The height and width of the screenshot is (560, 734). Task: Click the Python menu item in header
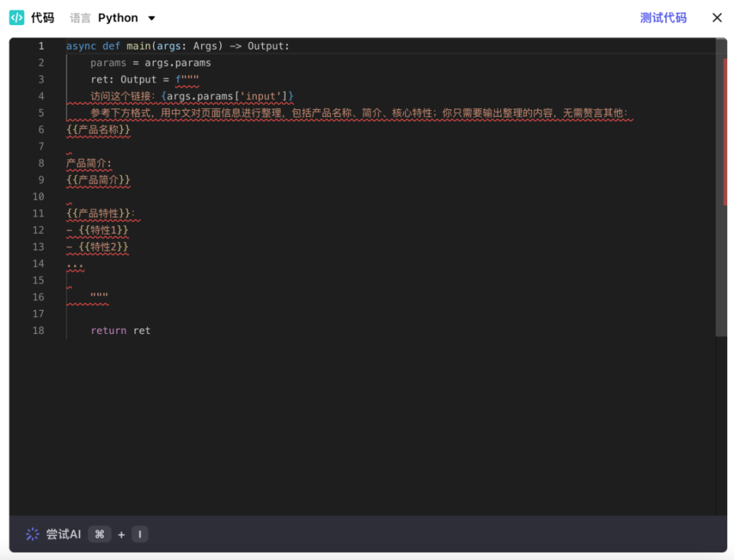point(118,17)
